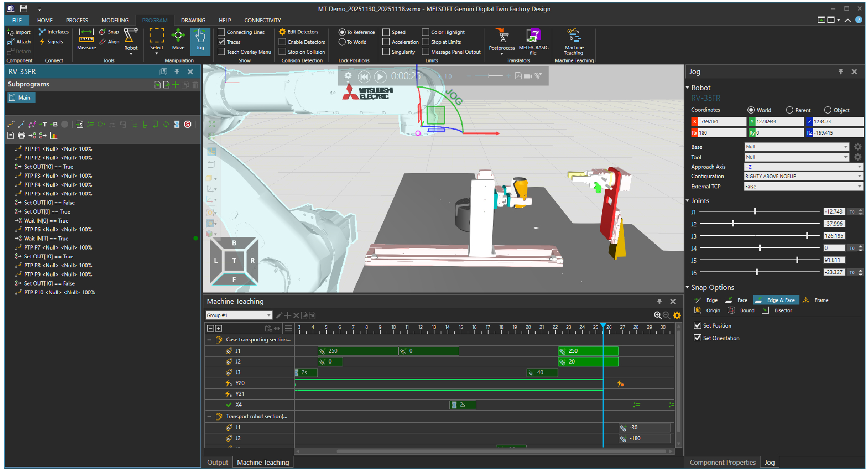Tick the Stop on Collision checkbox
868x471 pixels.
(x=282, y=52)
